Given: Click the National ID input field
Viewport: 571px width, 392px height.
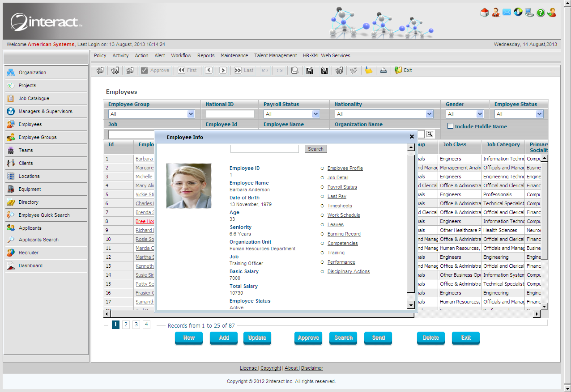Looking at the screenshot, I should 230,114.
